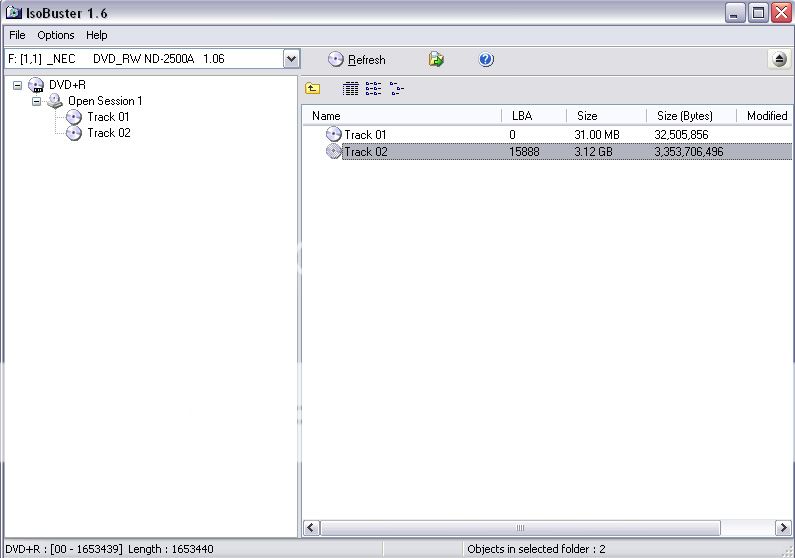Screen dimensions: 795x558
Task: Click the 3.12 GB size cell
Action: [593, 152]
